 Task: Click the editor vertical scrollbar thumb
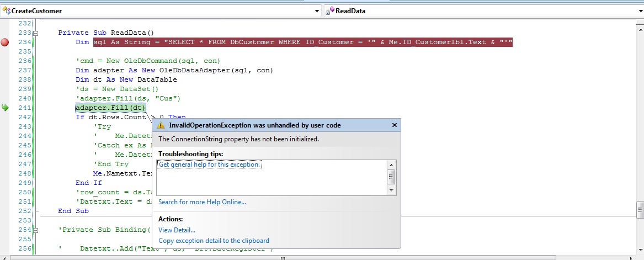pos(640,211)
